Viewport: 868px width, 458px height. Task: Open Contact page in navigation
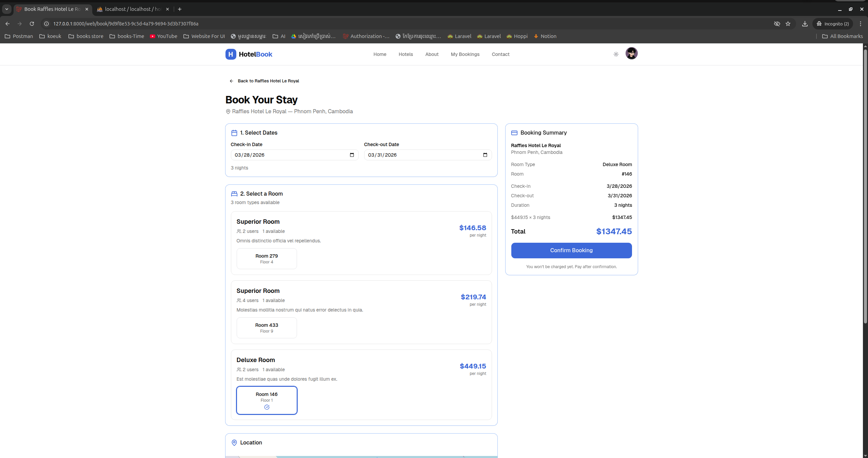pos(500,54)
